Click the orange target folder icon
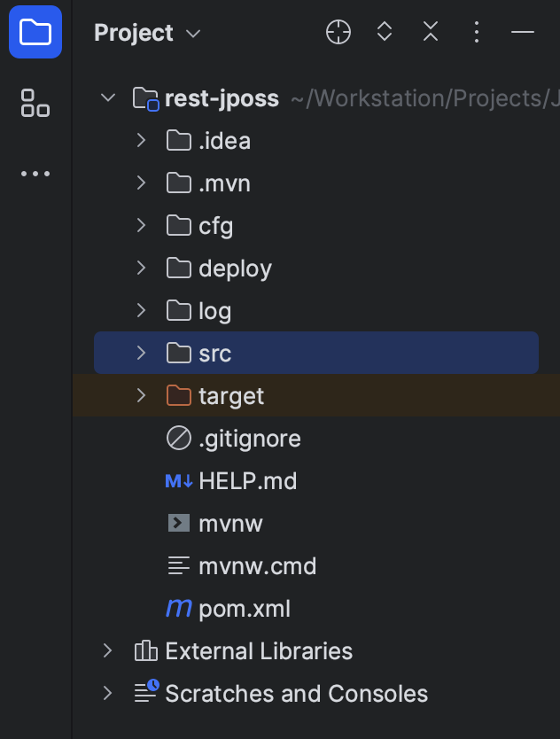Image resolution: width=560 pixels, height=739 pixels. [x=179, y=395]
